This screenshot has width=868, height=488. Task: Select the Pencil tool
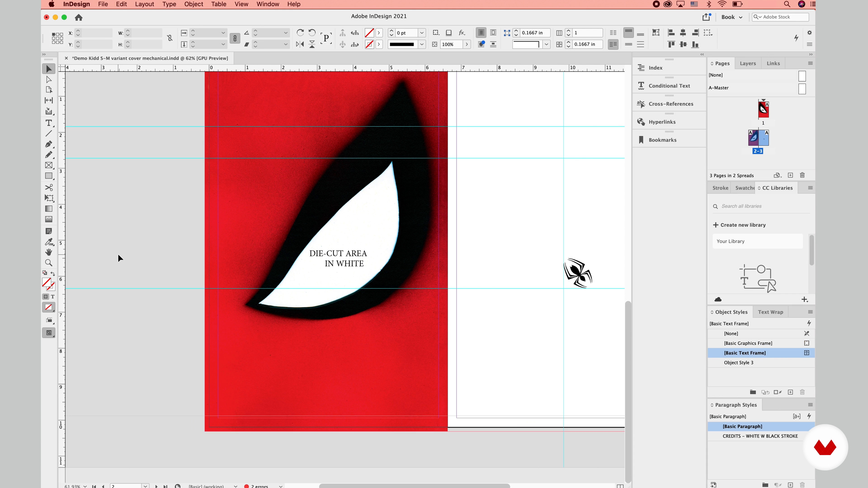click(49, 155)
